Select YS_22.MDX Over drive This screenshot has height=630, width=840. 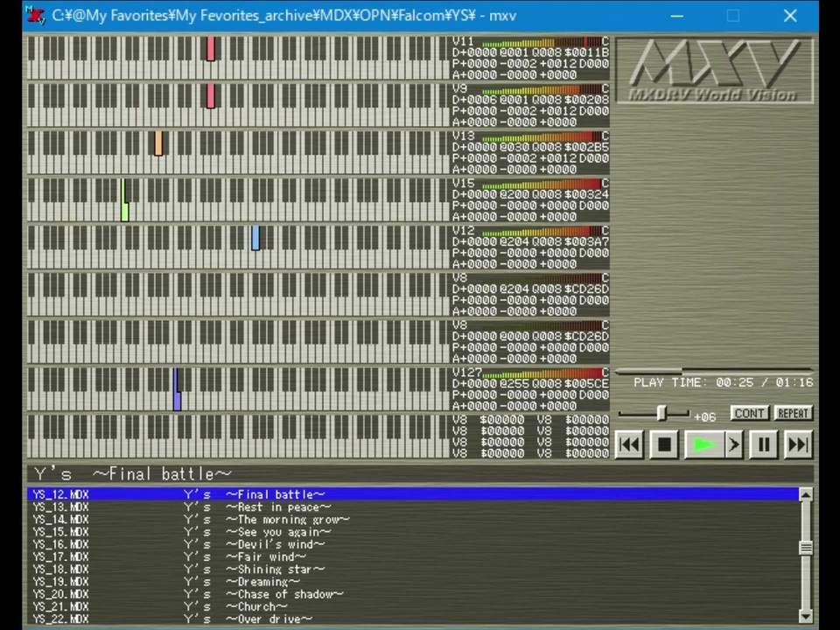click(412, 619)
